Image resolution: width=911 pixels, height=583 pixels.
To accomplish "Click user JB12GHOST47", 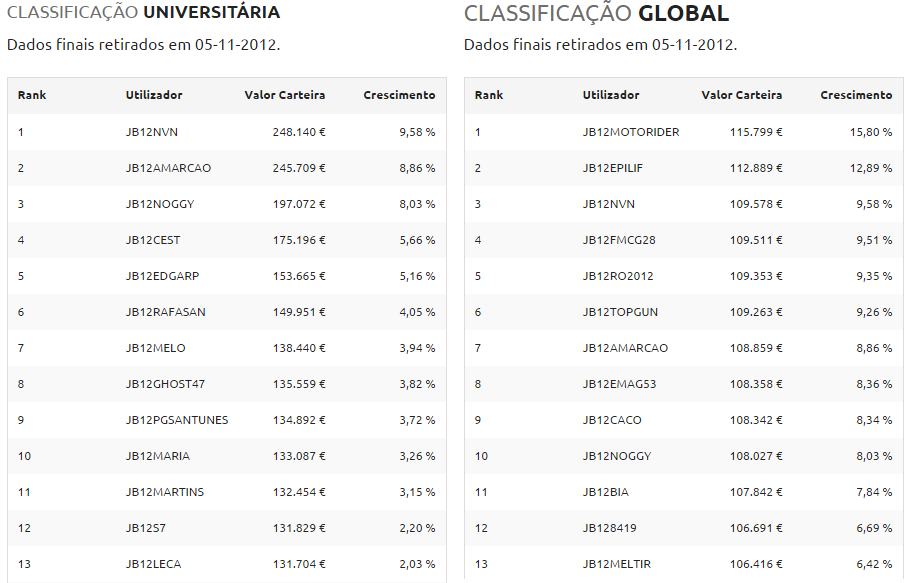I will point(167,384).
